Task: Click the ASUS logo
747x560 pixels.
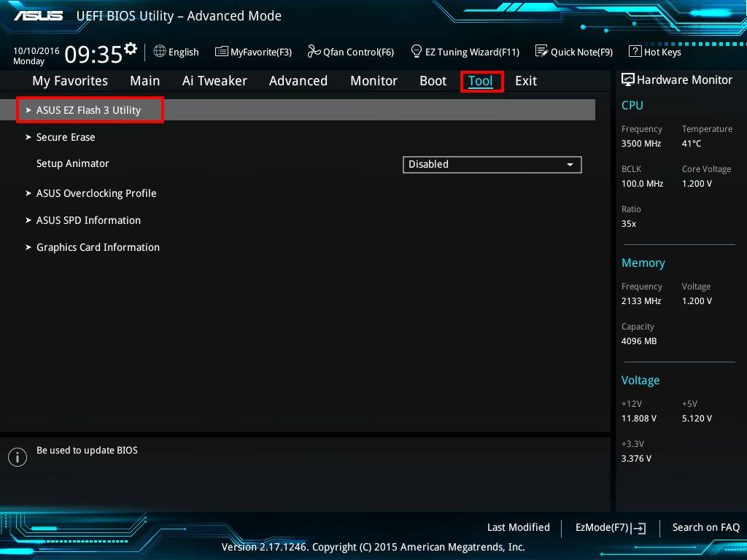Action: click(x=39, y=16)
